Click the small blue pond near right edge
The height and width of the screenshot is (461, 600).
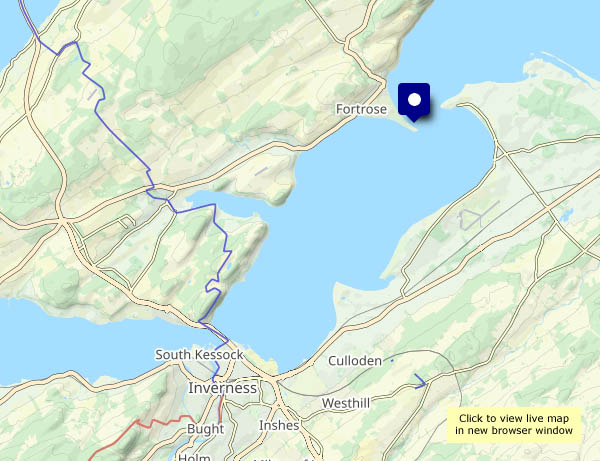point(564,215)
